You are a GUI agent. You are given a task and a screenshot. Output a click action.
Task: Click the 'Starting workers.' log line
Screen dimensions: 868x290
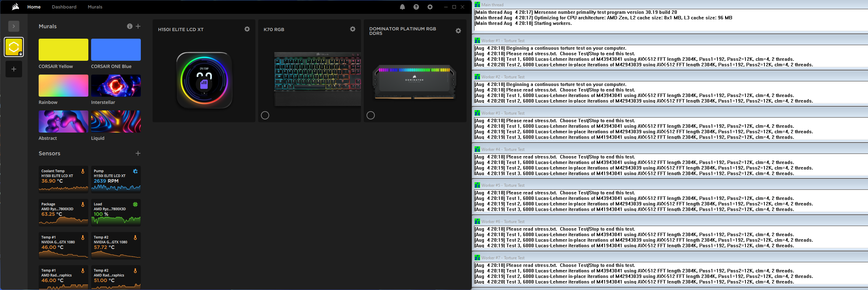[523, 23]
